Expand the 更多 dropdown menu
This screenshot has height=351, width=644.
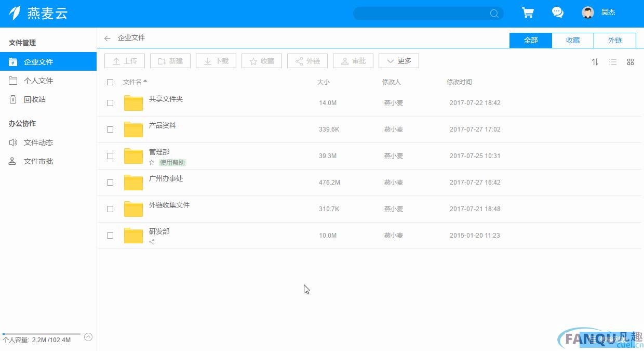[398, 61]
